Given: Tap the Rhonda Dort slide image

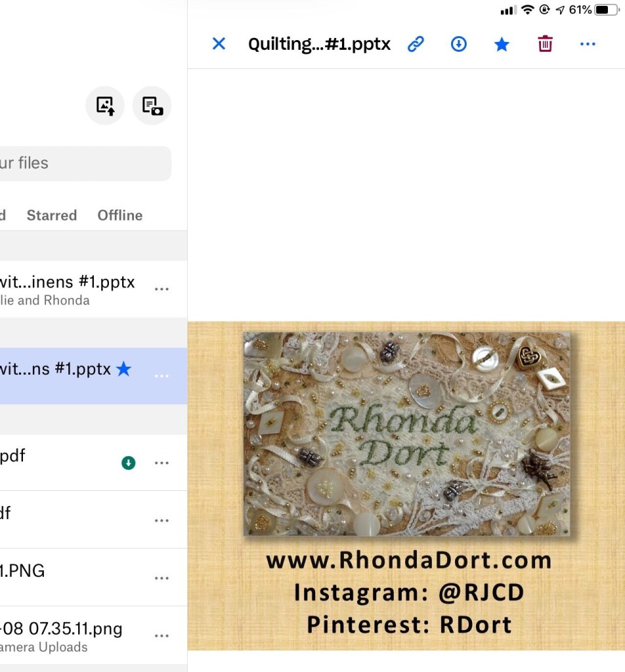Looking at the screenshot, I should click(406, 433).
